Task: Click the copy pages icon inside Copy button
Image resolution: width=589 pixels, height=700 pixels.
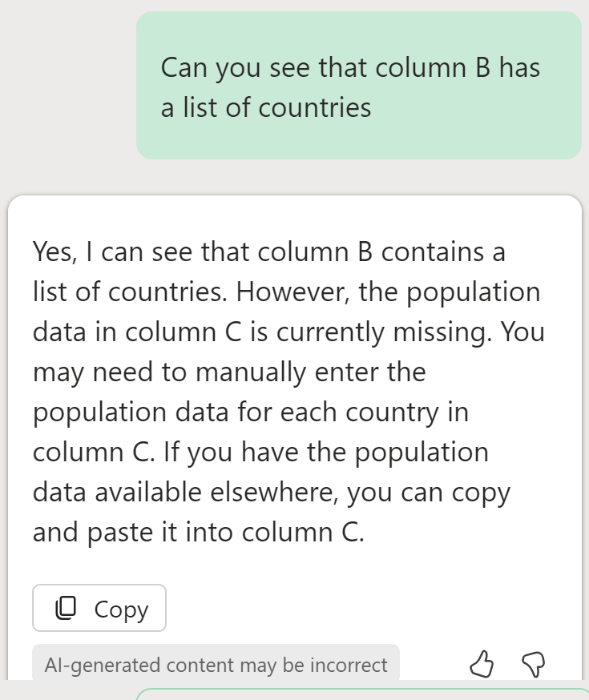Action: (66, 609)
